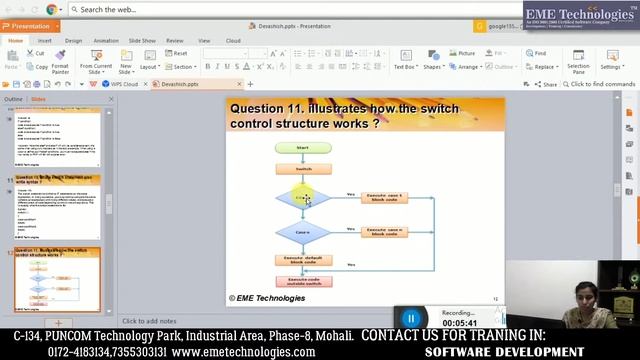Viewport: 640px width, 360px height.
Task: Select the Format Painter brush
Action: (60, 61)
